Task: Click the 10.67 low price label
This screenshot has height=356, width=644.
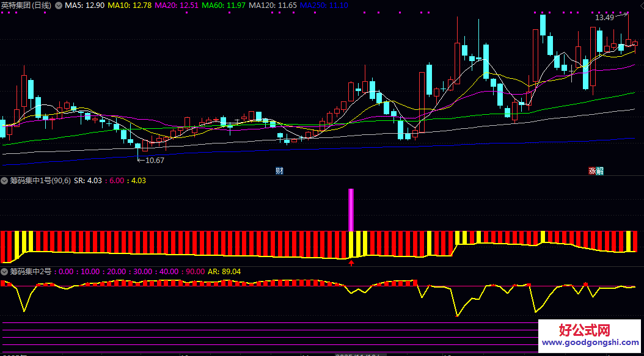Action: tap(155, 161)
